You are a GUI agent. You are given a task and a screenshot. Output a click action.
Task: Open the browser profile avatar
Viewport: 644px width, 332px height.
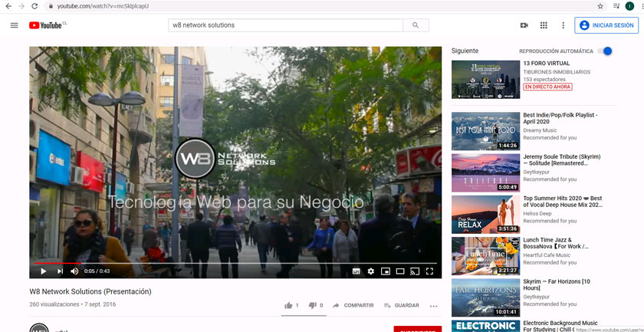click(629, 6)
